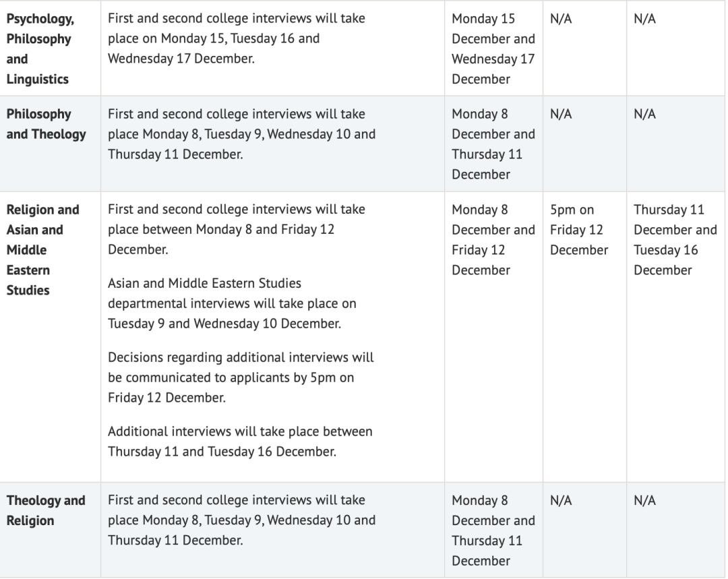Click the "Theology and Religion" course heading
This screenshot has width=728, height=579.
tap(46, 510)
